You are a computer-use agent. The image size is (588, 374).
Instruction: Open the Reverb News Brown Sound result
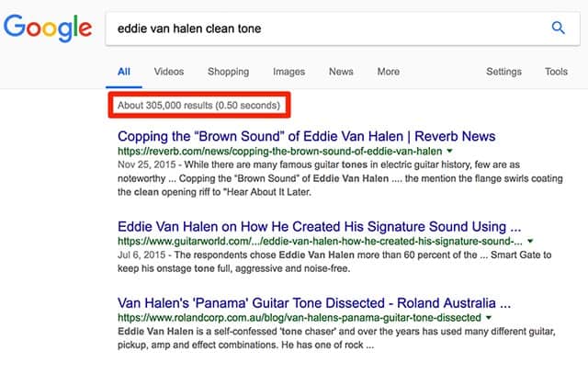tap(296, 136)
